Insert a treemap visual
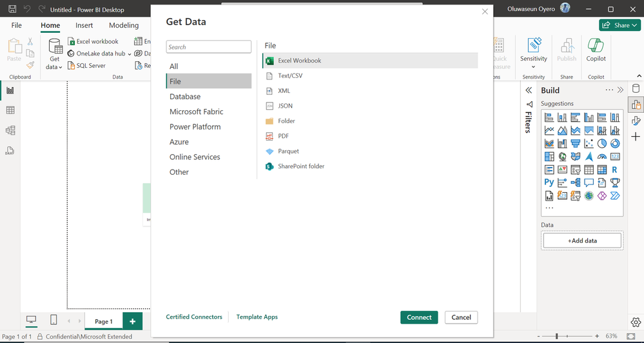Image resolution: width=644 pixels, height=343 pixels. tap(549, 157)
